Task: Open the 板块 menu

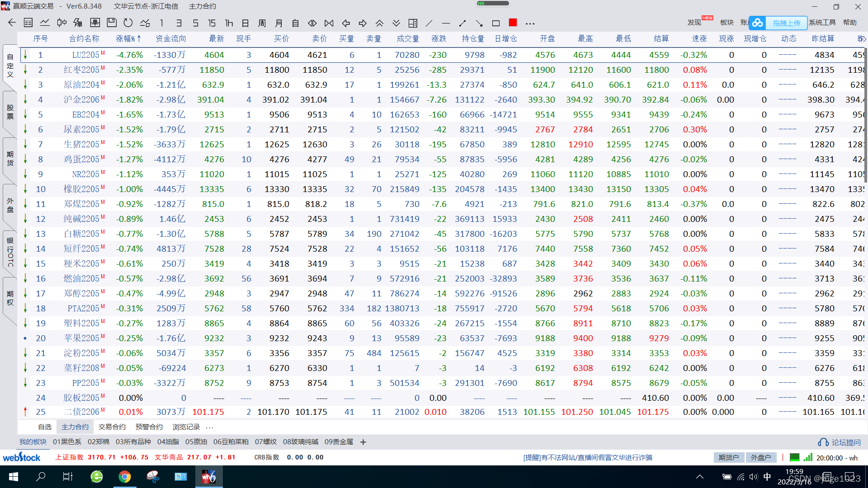Action: tap(727, 23)
